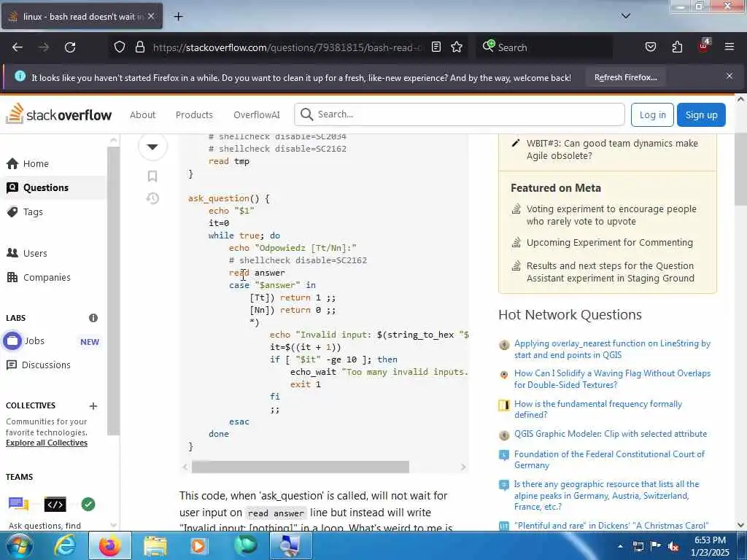Open 'How Can I Solidify a Waving Flag' question
The width and height of the screenshot is (747, 560).
pyautogui.click(x=612, y=379)
